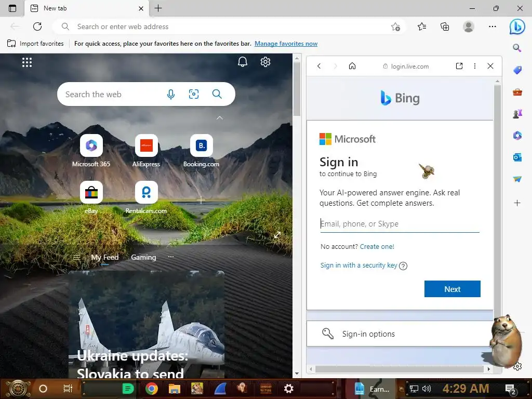The height and width of the screenshot is (399, 532).
Task: Open Google Chrome from the taskbar
Action: [x=152, y=389]
